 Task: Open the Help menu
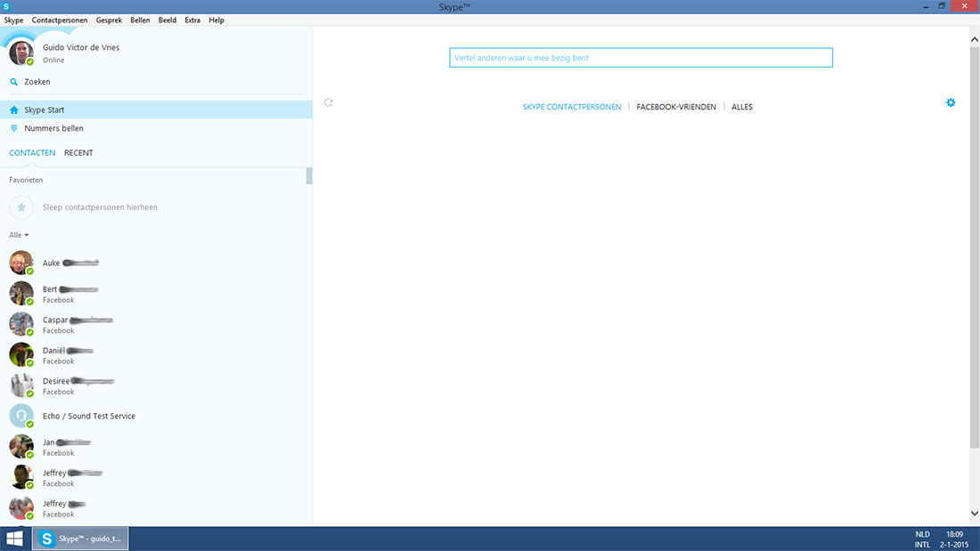(216, 20)
